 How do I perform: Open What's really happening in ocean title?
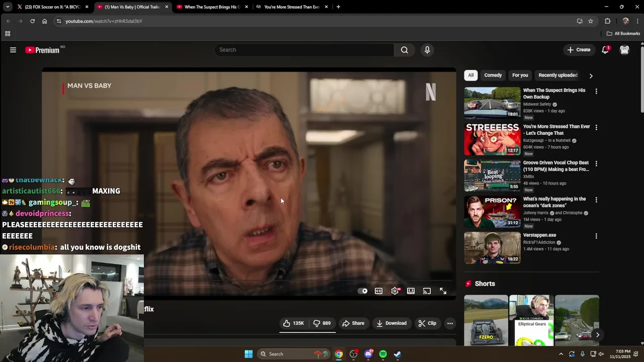pos(554,202)
